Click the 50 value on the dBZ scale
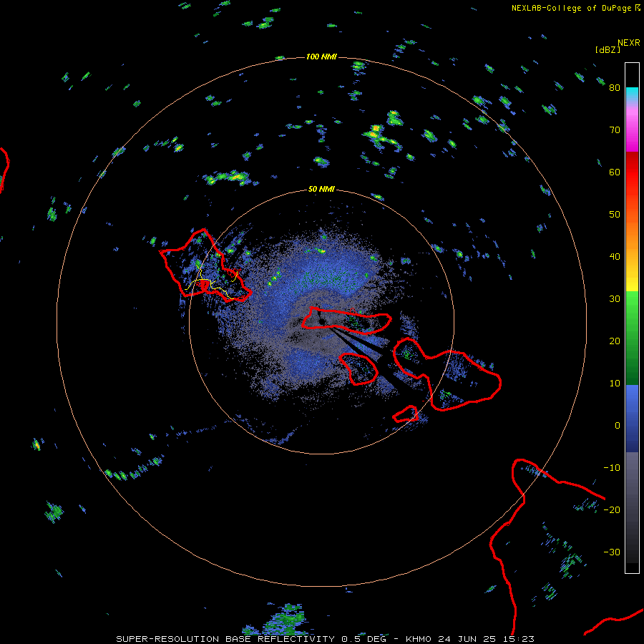This screenshot has width=644, height=644. 615,215
